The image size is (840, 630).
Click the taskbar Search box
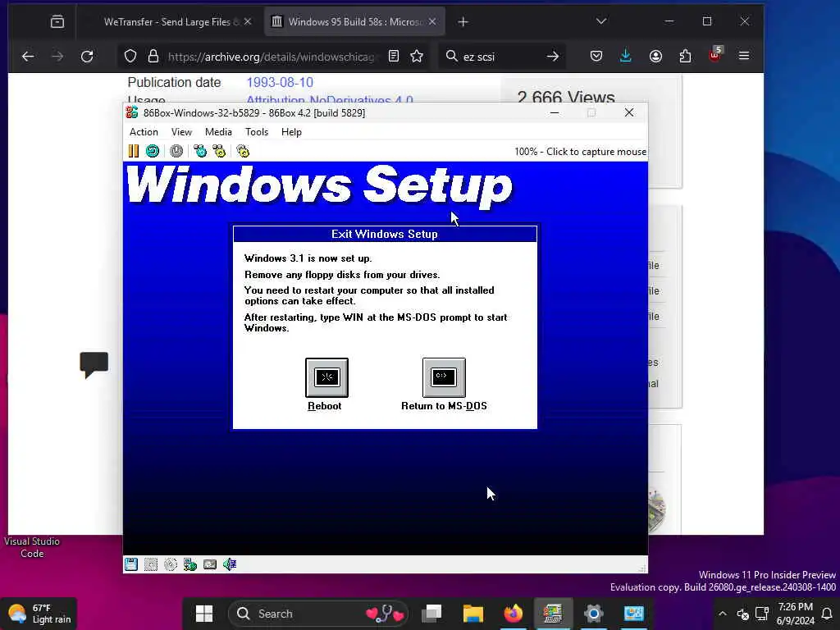317,614
